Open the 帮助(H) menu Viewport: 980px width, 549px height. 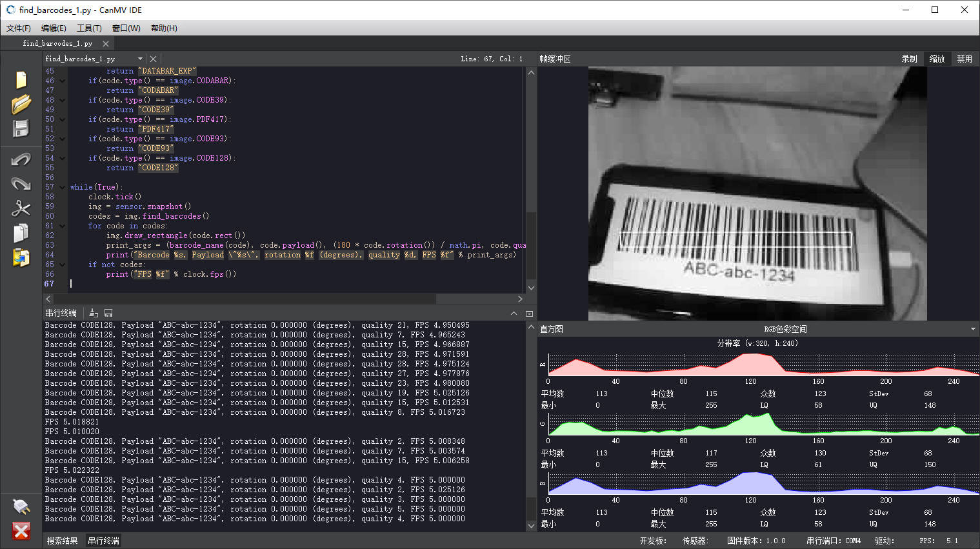(164, 28)
